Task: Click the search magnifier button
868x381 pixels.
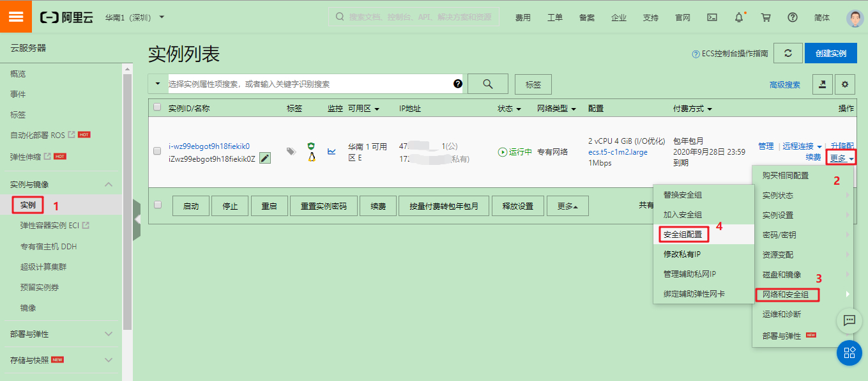Action: pyautogui.click(x=488, y=84)
